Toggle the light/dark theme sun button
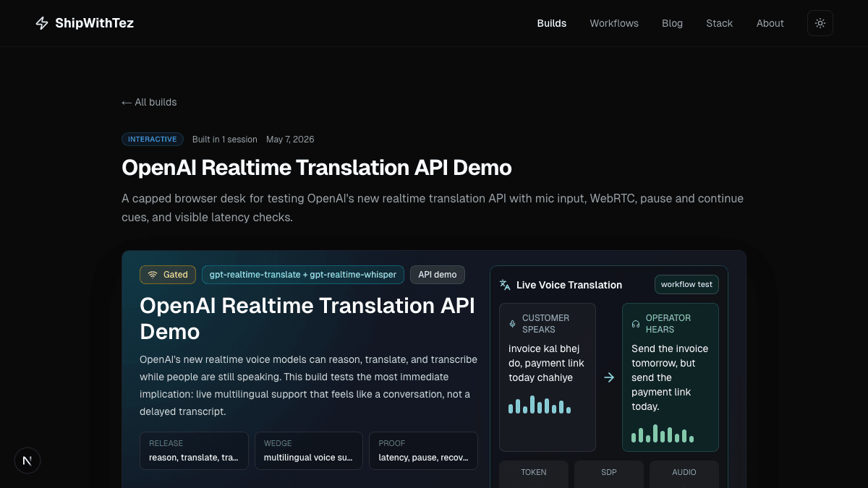The height and width of the screenshot is (488, 868). [820, 23]
